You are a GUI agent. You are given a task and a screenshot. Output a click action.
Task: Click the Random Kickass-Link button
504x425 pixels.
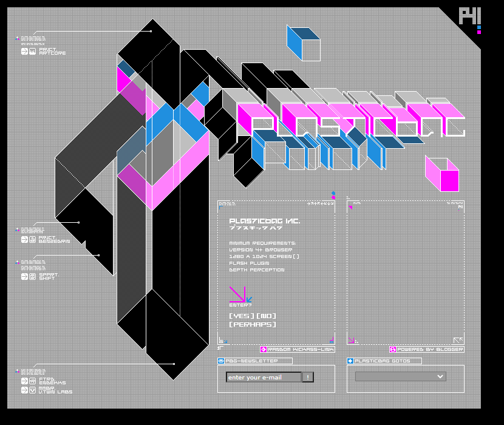pos(298,350)
